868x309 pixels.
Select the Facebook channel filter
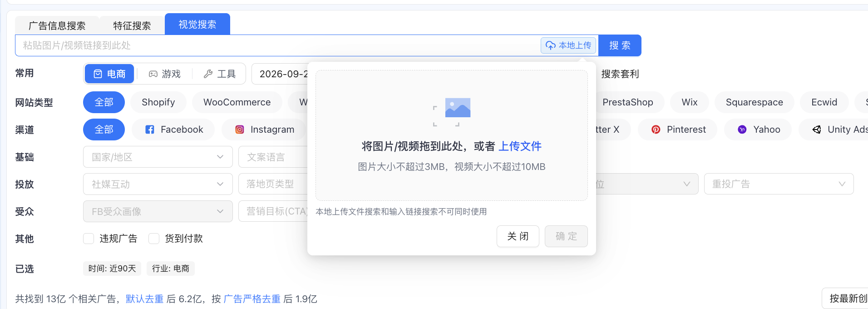[x=173, y=130]
